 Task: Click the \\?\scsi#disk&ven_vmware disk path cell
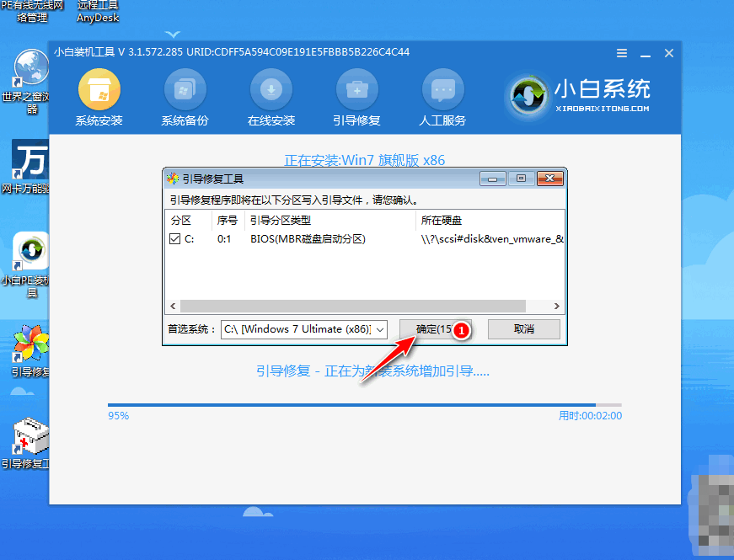pos(492,239)
